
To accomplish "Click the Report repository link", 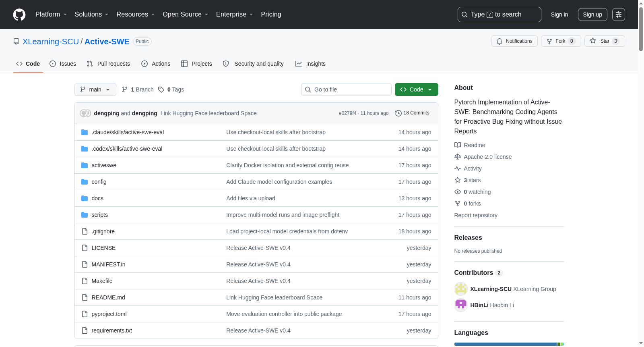I will click(x=476, y=215).
